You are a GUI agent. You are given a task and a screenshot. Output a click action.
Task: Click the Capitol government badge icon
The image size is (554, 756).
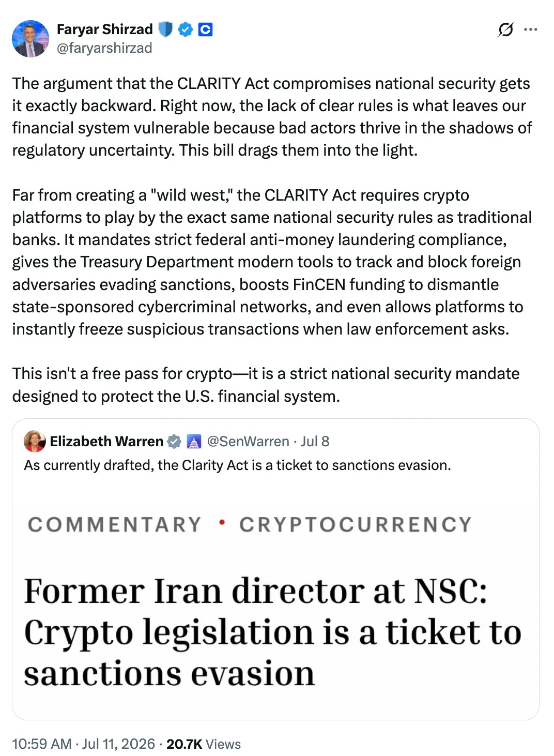tap(194, 442)
